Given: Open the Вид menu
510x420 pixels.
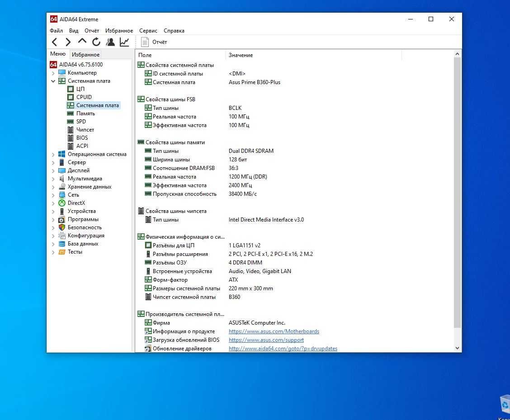Looking at the screenshot, I should click(74, 31).
